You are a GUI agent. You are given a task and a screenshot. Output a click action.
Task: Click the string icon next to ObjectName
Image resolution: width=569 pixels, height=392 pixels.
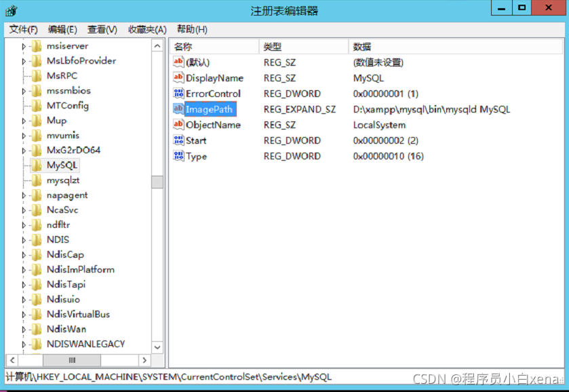click(x=178, y=124)
